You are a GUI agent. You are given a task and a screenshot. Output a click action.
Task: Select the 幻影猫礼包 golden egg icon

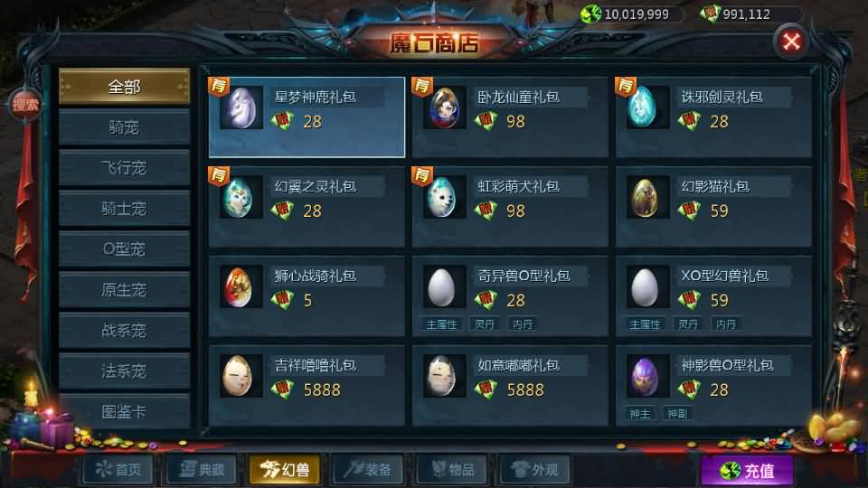click(x=647, y=198)
